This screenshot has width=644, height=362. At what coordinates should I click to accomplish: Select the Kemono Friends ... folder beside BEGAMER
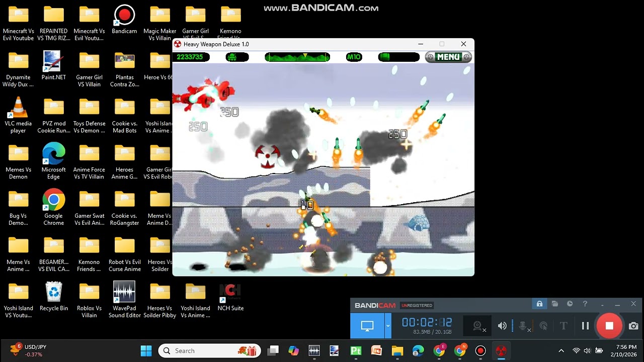pos(89,254)
